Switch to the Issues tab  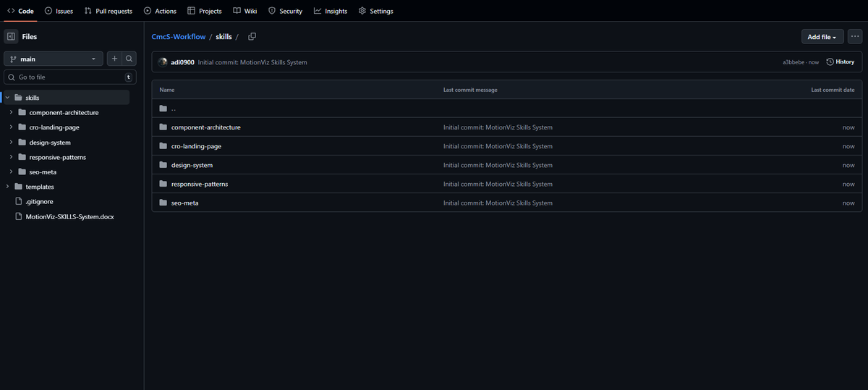pos(59,11)
